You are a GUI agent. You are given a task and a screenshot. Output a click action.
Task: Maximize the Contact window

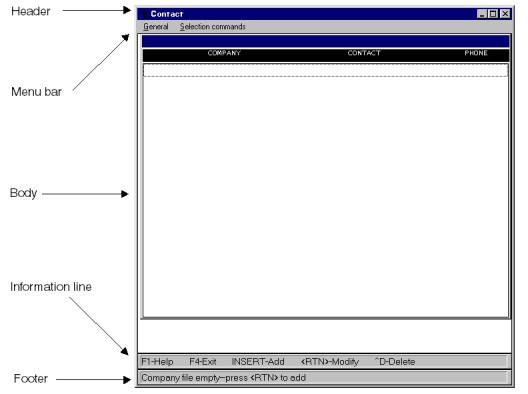pos(493,14)
